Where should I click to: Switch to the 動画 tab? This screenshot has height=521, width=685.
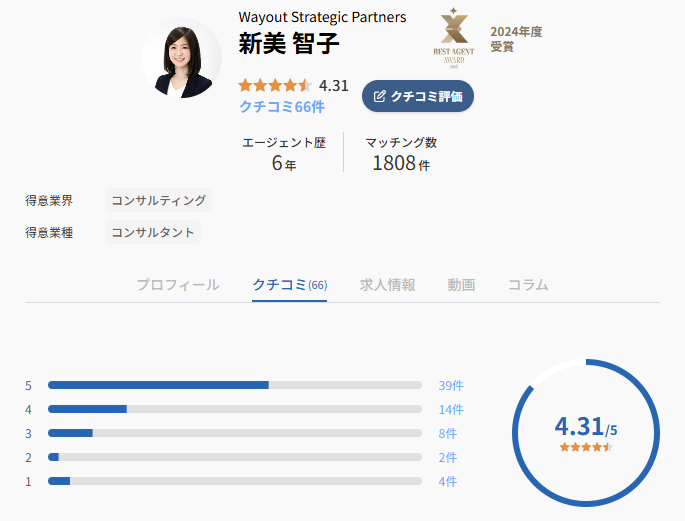461,285
